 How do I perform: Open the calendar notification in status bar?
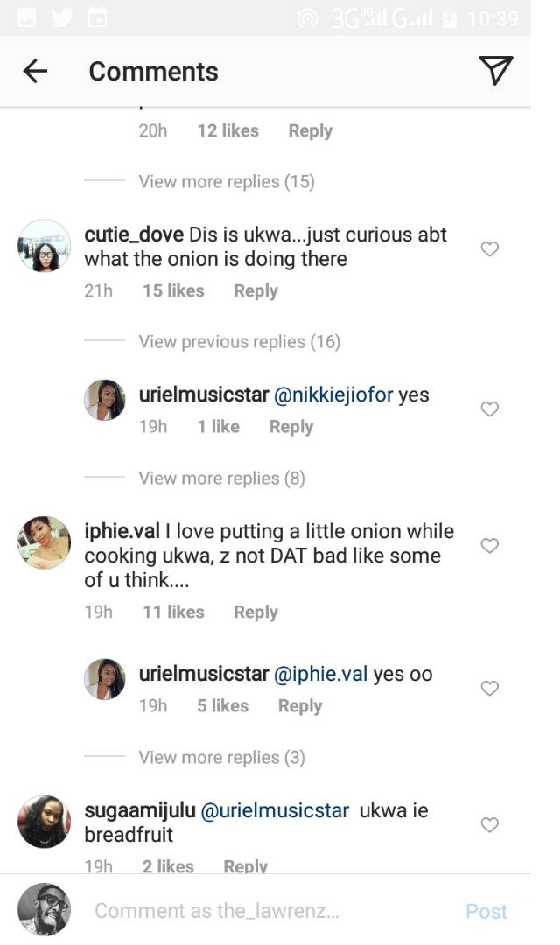96,17
